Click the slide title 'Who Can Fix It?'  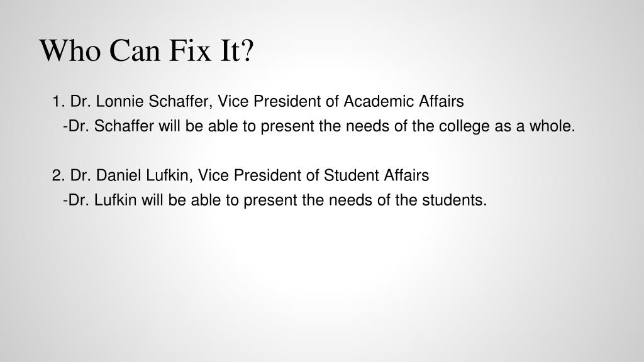tap(147, 50)
